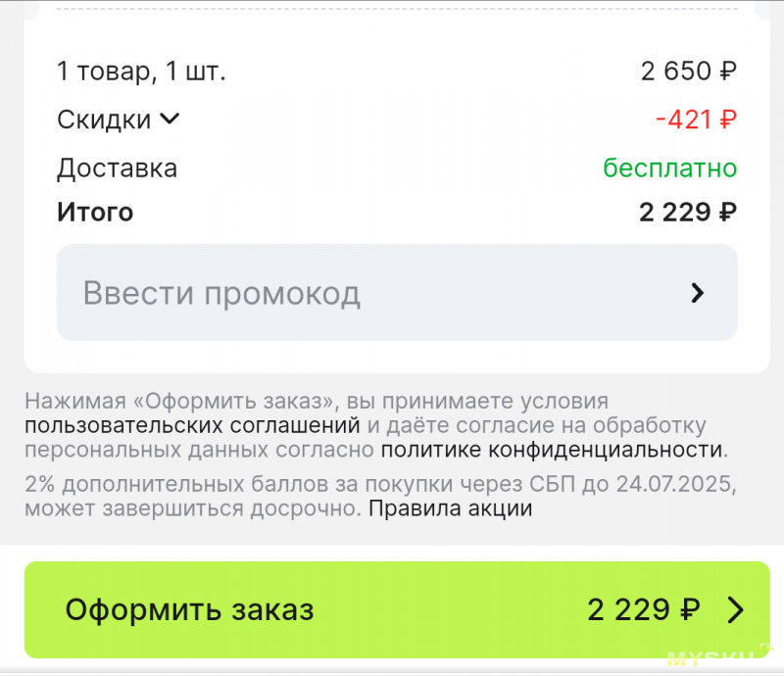The image size is (784, 676).
Task: Click the 2 229 ₽ price on order button
Action: pos(644,609)
